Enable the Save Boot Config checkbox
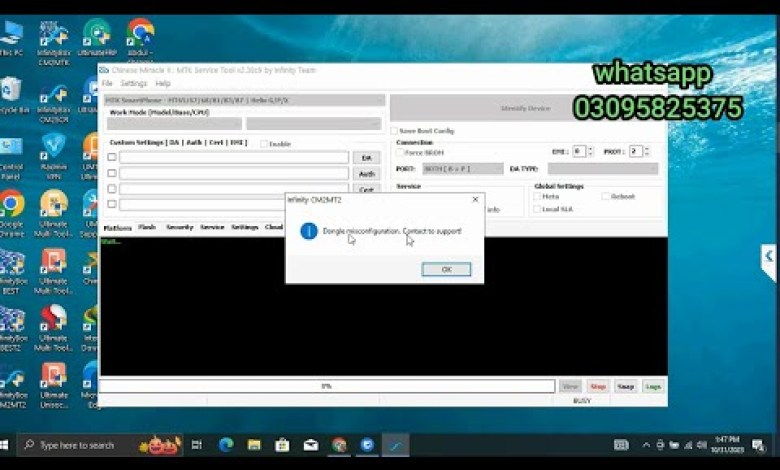The image size is (780, 470). [394, 131]
